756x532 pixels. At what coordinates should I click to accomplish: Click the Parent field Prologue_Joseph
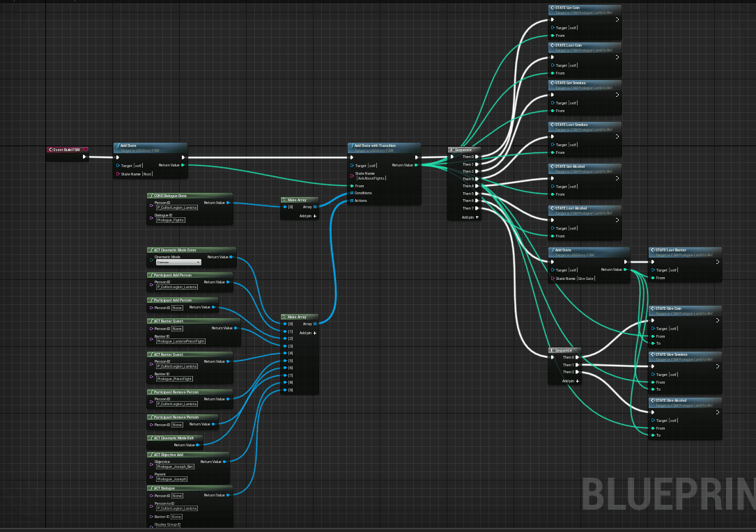coord(171,480)
